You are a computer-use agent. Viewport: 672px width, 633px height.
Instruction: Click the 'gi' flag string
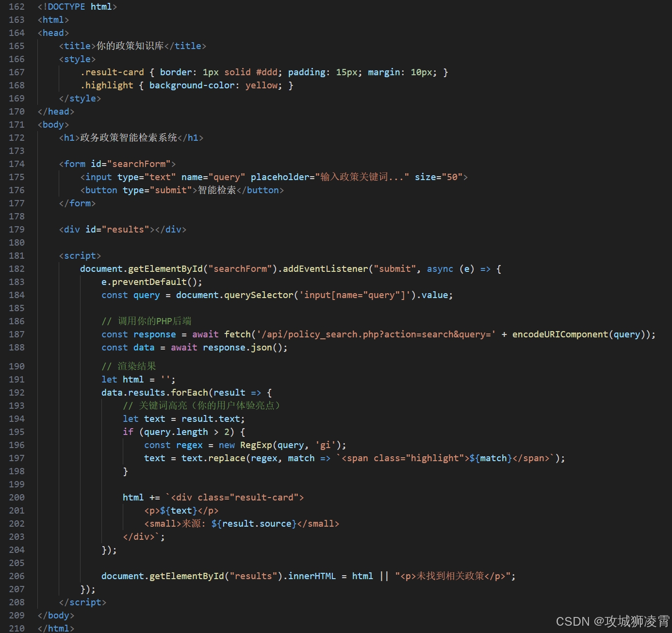click(326, 445)
